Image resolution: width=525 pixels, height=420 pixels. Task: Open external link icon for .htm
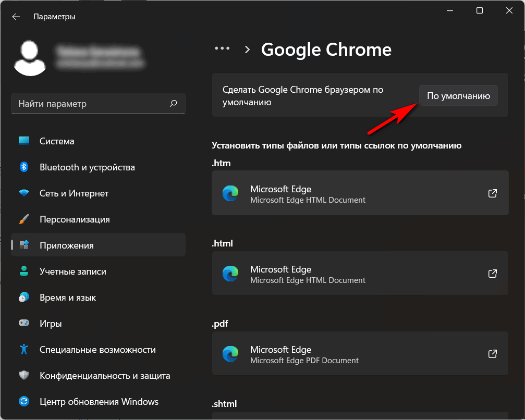pyautogui.click(x=493, y=193)
